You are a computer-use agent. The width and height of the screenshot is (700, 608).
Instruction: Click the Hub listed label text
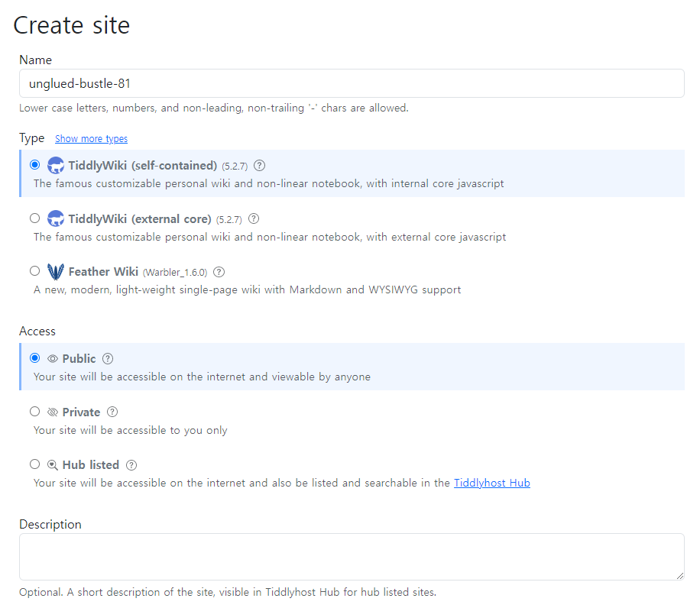(x=91, y=465)
